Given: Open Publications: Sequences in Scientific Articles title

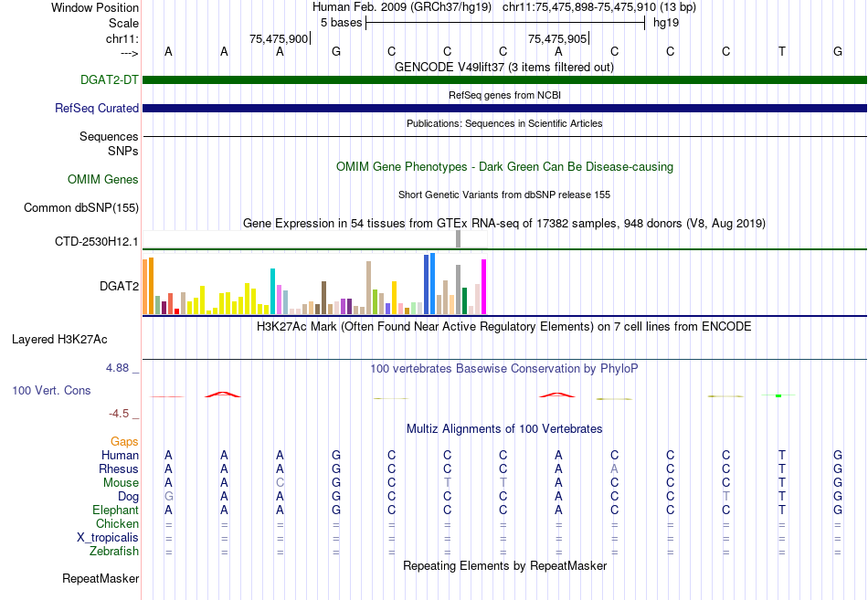Looking at the screenshot, I should (x=504, y=123).
